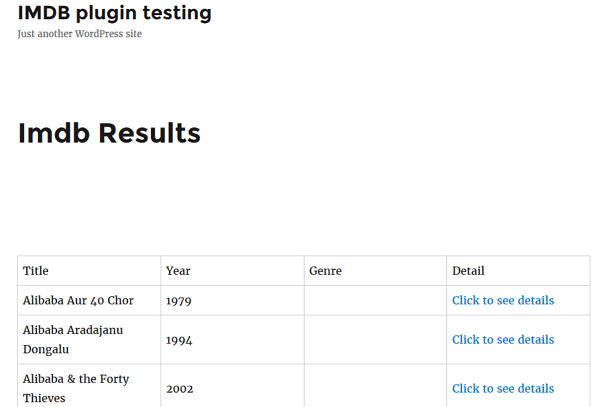Select the Alibaba Aur 40 Chor title cell
Viewport: 600px width, 407px height.
[89, 300]
